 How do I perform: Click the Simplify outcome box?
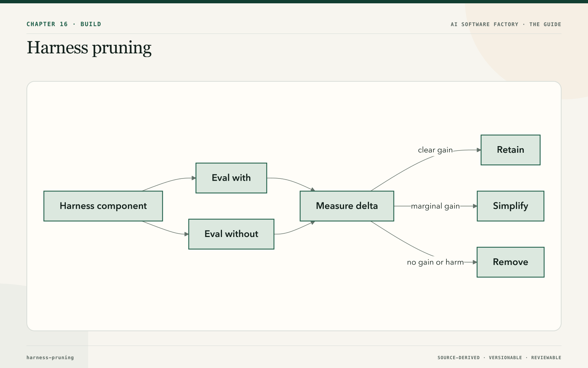pos(510,206)
